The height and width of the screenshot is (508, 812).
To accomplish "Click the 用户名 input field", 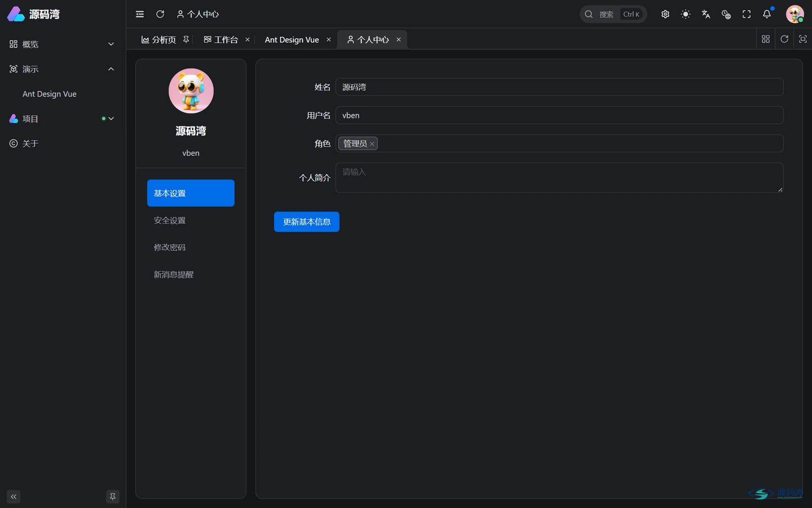I will coord(559,115).
